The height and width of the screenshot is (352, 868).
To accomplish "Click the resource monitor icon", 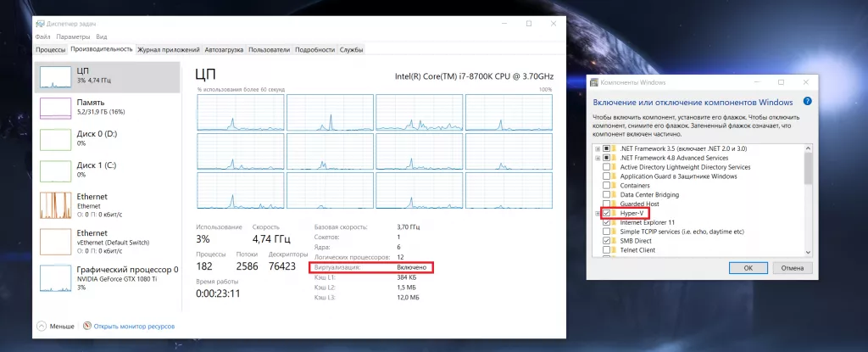I will point(87,327).
